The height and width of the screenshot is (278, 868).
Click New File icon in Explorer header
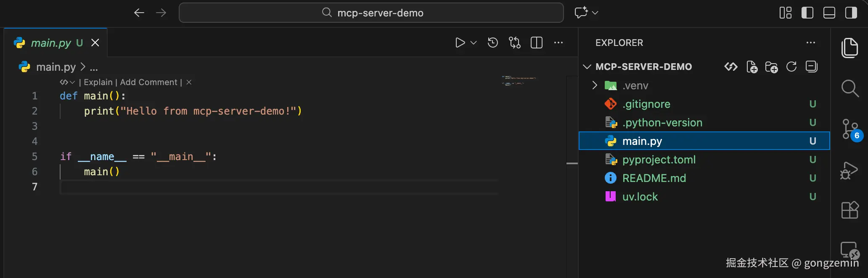tap(752, 67)
